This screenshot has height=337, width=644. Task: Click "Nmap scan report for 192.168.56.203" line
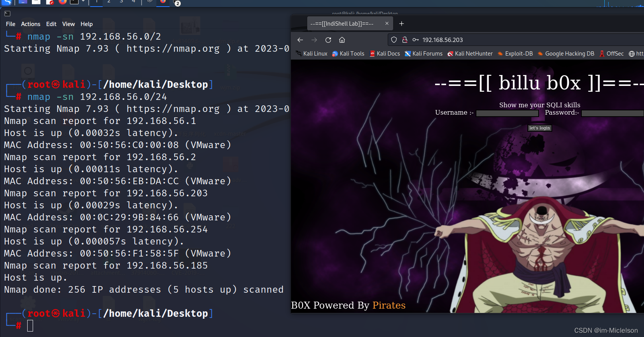point(106,193)
